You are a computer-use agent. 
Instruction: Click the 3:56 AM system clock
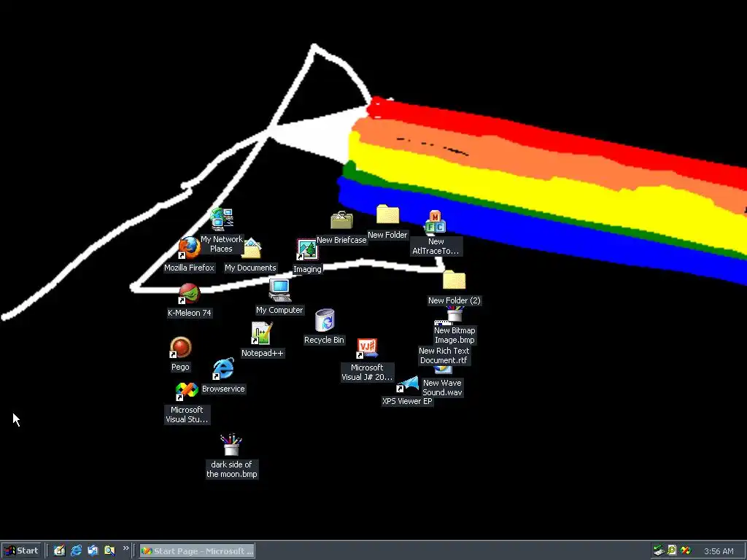pos(719,551)
